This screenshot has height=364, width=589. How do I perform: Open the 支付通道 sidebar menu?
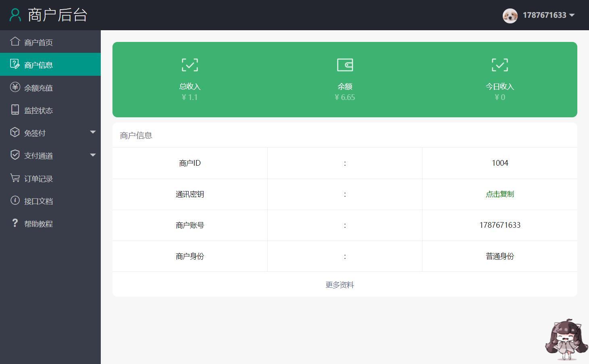[x=50, y=155]
